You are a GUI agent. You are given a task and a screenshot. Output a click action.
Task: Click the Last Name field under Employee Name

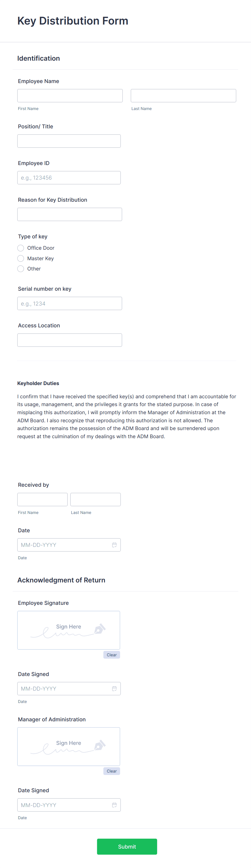pos(183,95)
